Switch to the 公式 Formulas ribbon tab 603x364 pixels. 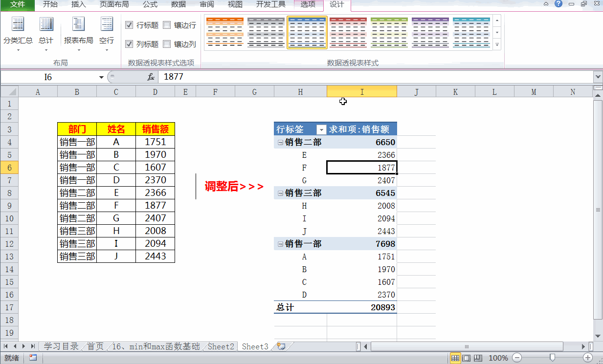pos(150,5)
